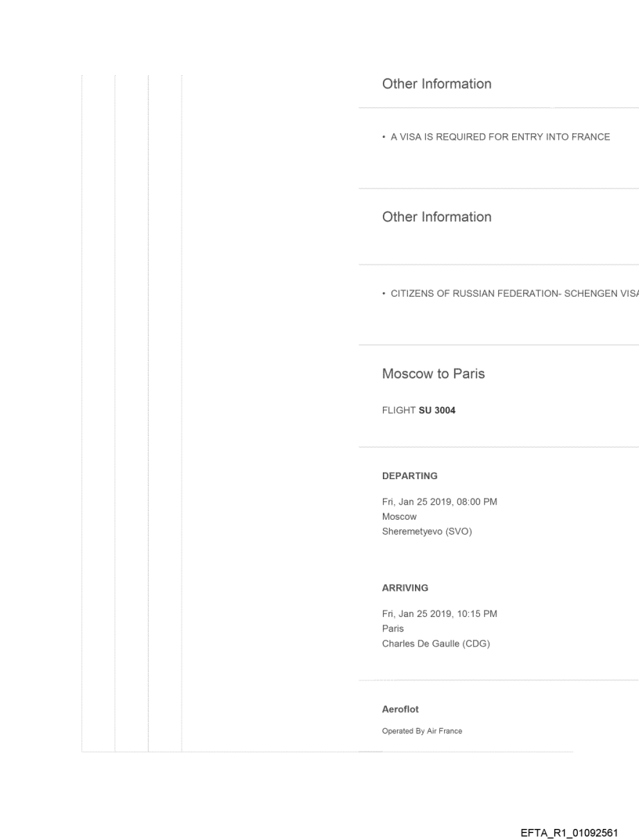Click the DEPARTING section label

410,475
